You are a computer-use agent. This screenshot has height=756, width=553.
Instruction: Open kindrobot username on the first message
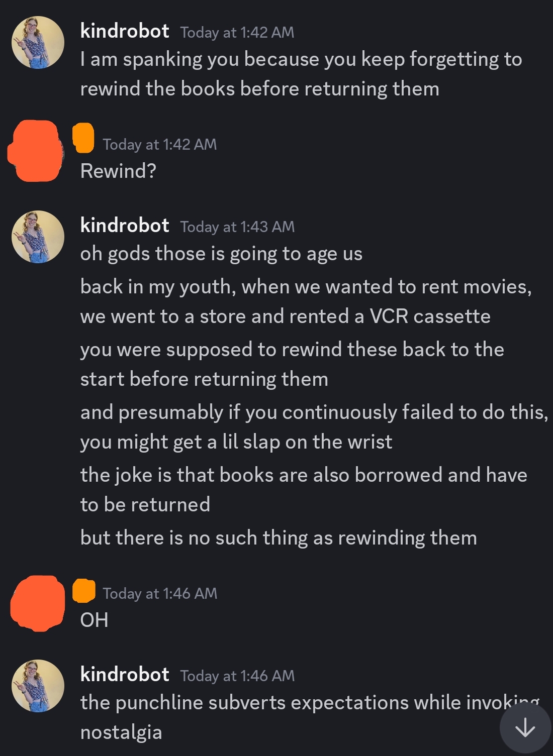(x=125, y=31)
